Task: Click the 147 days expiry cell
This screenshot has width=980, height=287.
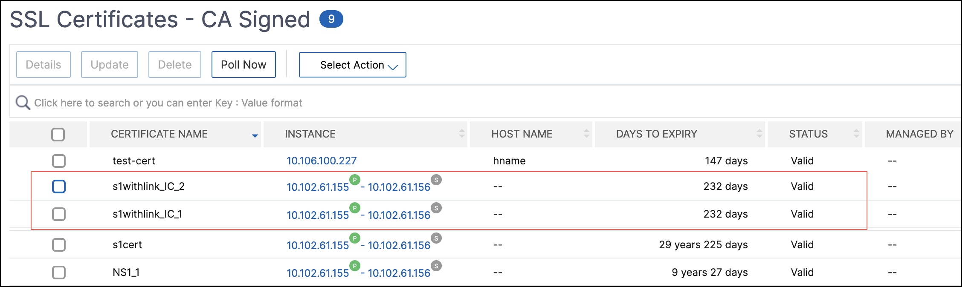Action: pyautogui.click(x=726, y=161)
